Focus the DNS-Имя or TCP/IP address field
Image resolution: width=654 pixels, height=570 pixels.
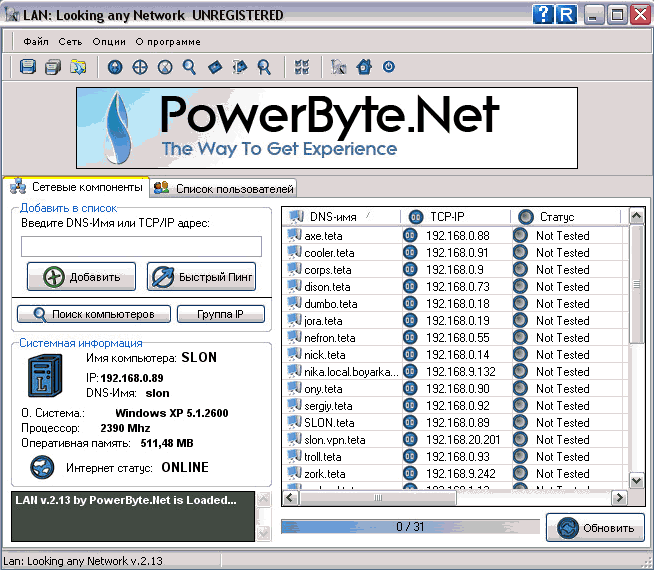141,246
